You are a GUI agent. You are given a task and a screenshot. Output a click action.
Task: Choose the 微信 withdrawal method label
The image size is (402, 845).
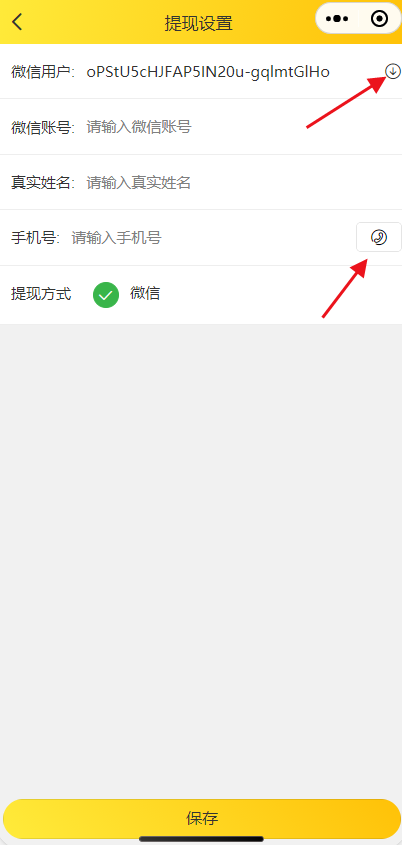[x=145, y=294]
